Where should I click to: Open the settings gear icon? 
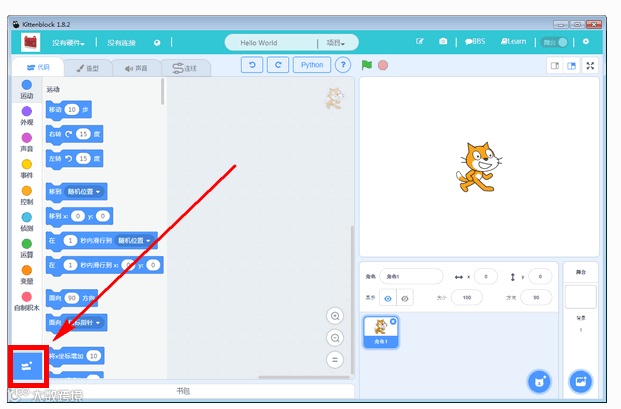pyautogui.click(x=586, y=42)
